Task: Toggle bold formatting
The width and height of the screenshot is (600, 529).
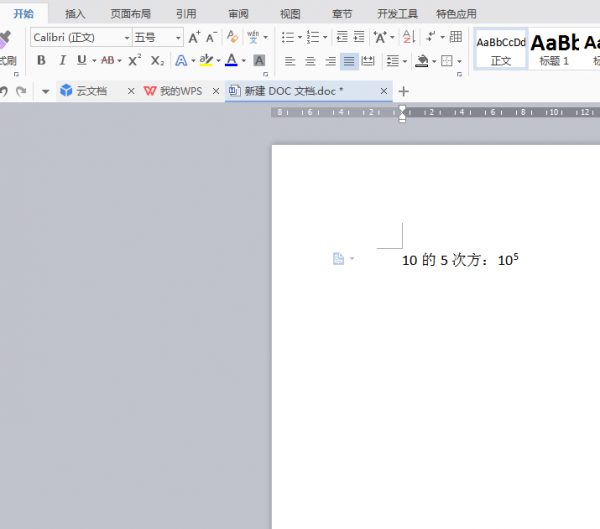Action: [x=41, y=60]
